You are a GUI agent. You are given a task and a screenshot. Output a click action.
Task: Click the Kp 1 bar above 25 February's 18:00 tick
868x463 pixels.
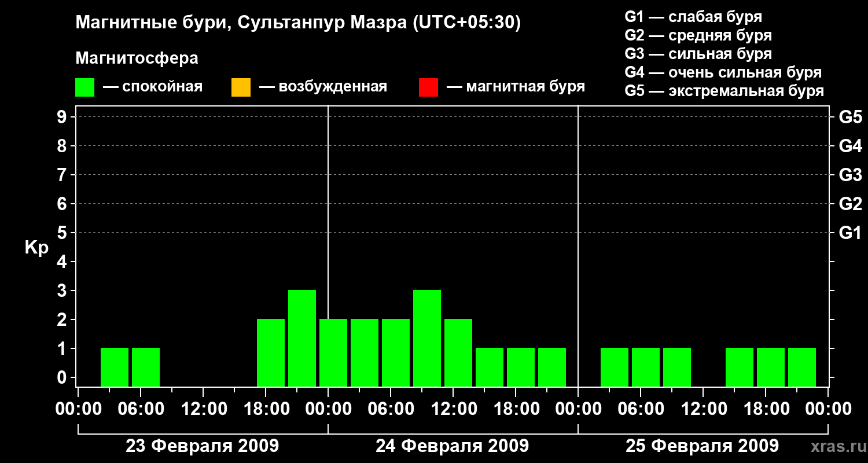(771, 367)
